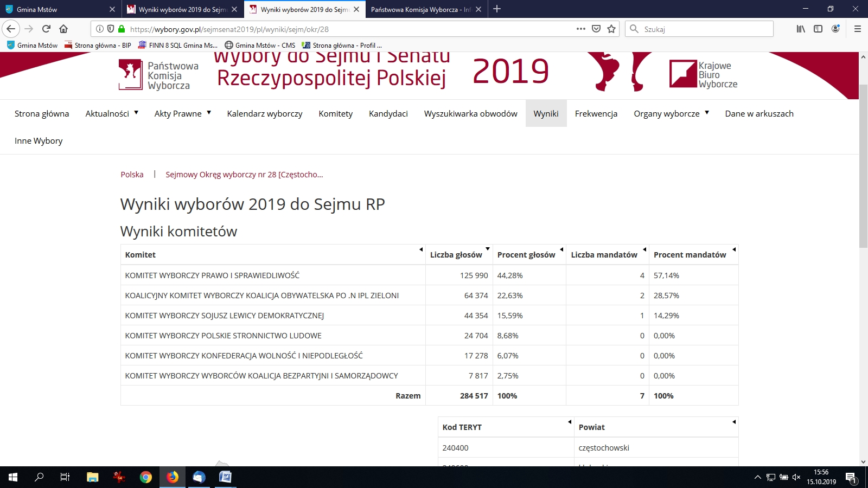Open the Firefox hamburger menu
The image size is (868, 488).
857,29
